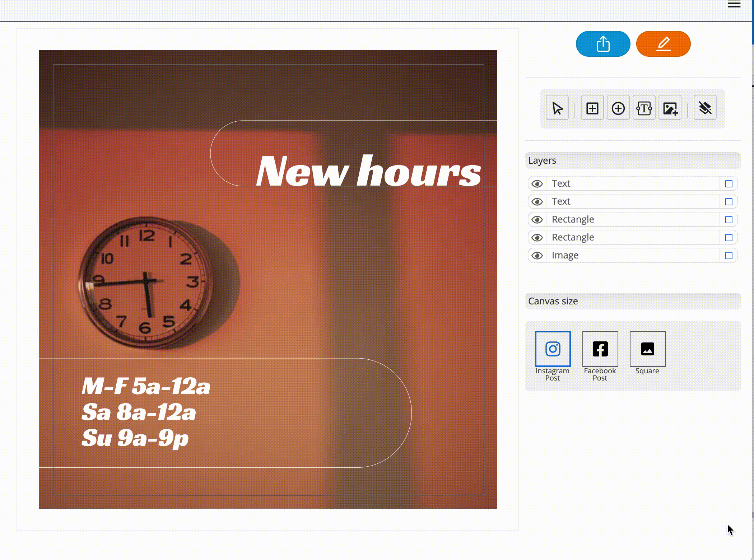Open the hamburger menu
The height and width of the screenshot is (560, 754).
734,4
